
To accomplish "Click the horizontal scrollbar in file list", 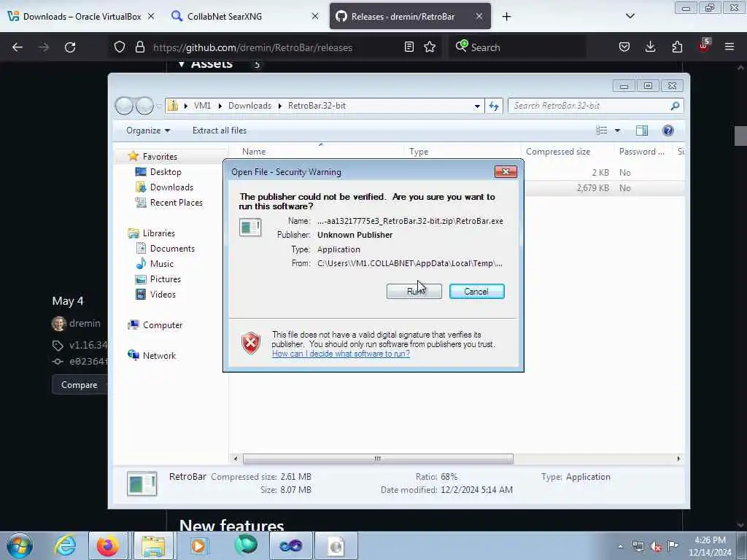I will point(378,459).
